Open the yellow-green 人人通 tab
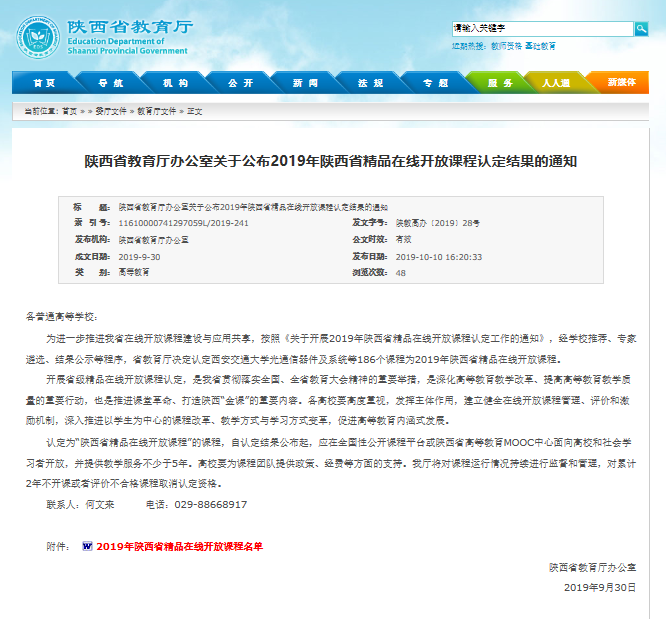This screenshot has height=619, width=666. tap(555, 83)
